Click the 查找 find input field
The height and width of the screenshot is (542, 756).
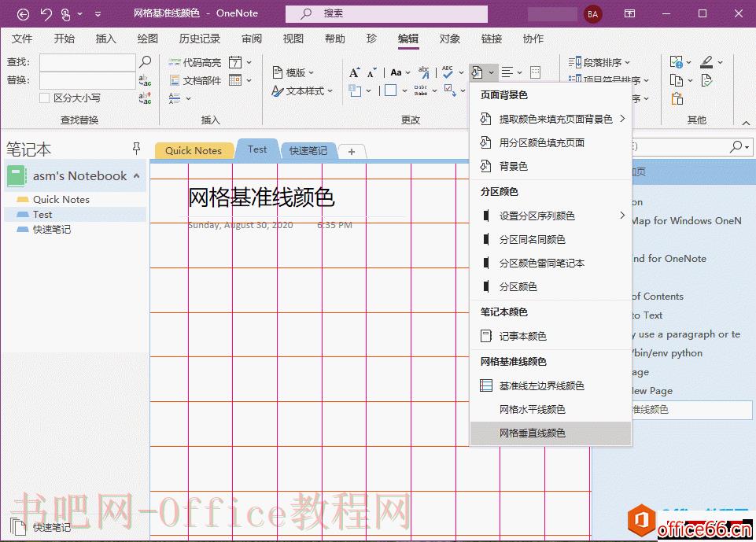pyautogui.click(x=87, y=62)
